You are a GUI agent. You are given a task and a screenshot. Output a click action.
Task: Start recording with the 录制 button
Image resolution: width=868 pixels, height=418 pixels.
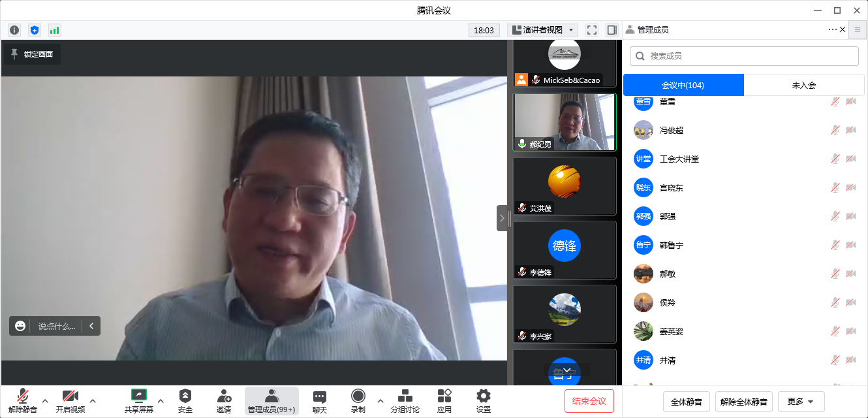[358, 400]
